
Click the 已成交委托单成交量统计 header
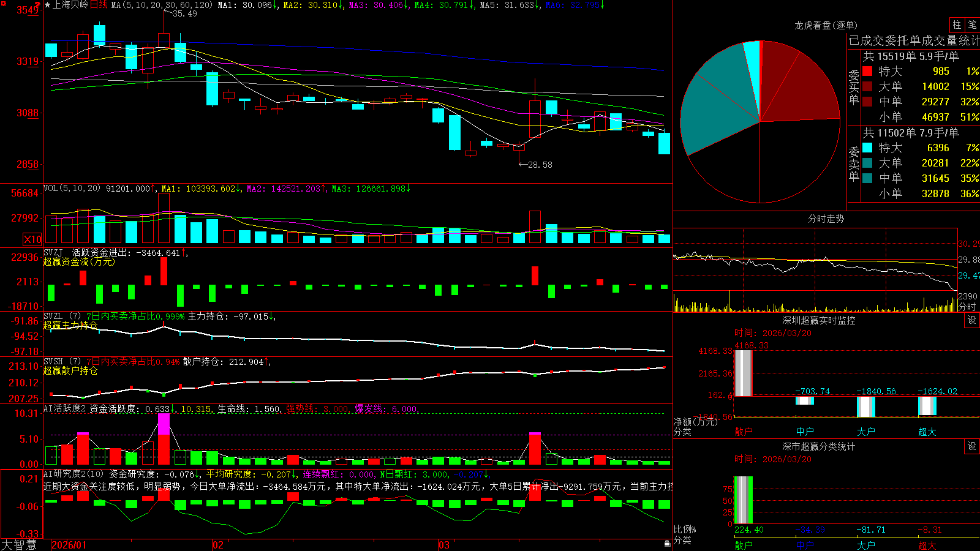[x=914, y=40]
